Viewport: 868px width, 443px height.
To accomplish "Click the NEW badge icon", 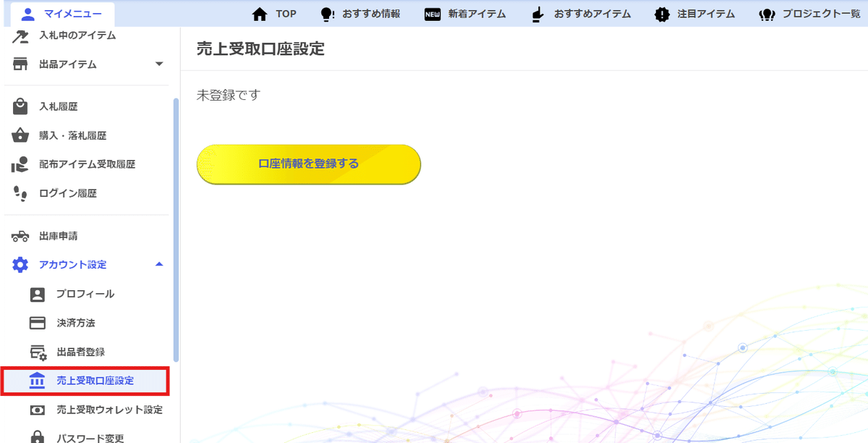I will [433, 14].
